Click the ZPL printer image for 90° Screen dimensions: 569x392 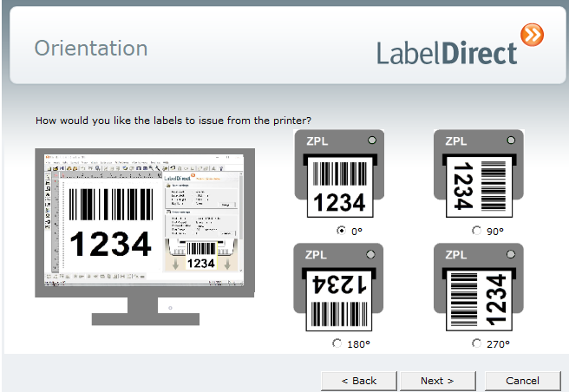point(479,173)
